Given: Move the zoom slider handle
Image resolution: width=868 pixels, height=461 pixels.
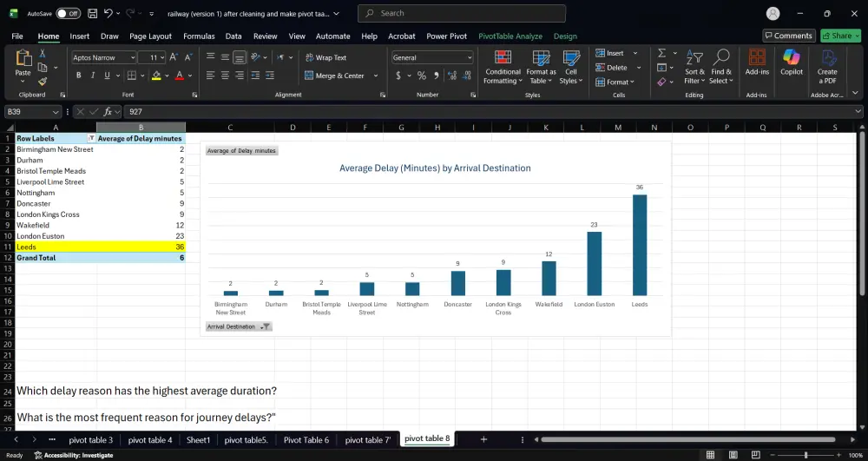Looking at the screenshot, I should [x=806, y=455].
